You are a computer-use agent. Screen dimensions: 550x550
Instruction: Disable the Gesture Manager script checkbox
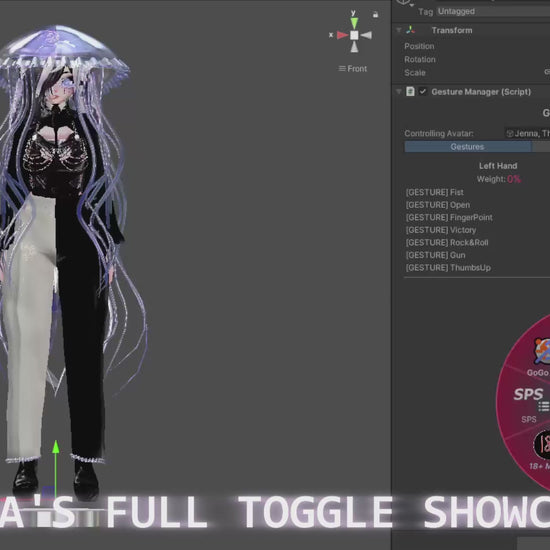(x=423, y=92)
